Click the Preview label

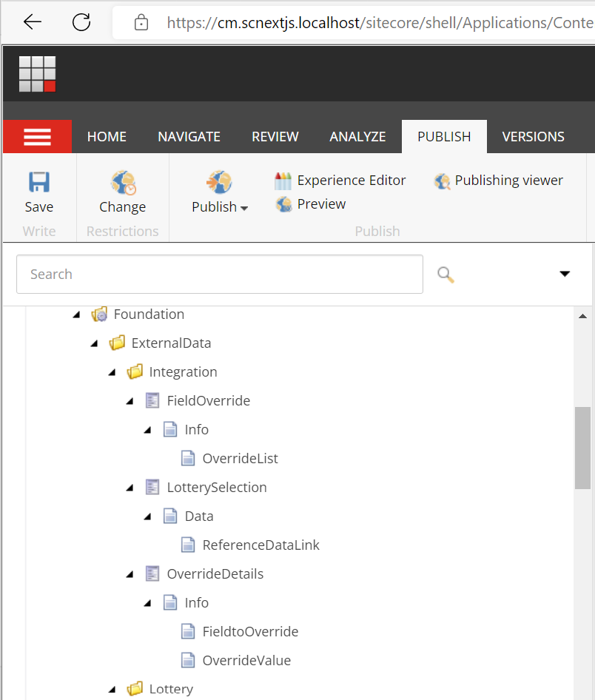click(321, 204)
